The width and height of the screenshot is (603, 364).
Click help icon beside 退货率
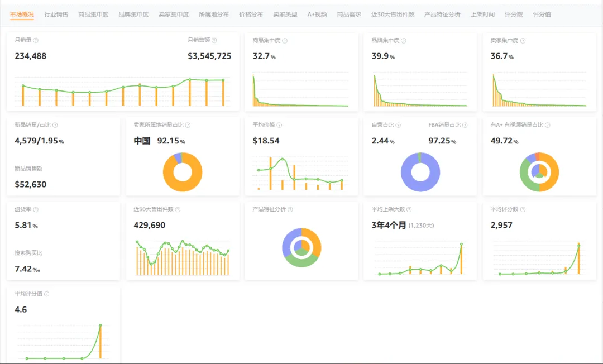tap(36, 209)
